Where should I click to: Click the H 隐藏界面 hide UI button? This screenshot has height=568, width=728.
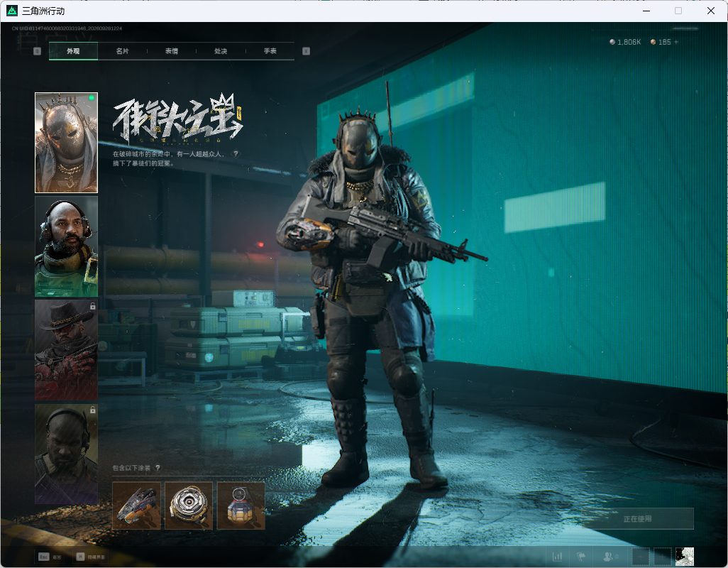pos(91,557)
